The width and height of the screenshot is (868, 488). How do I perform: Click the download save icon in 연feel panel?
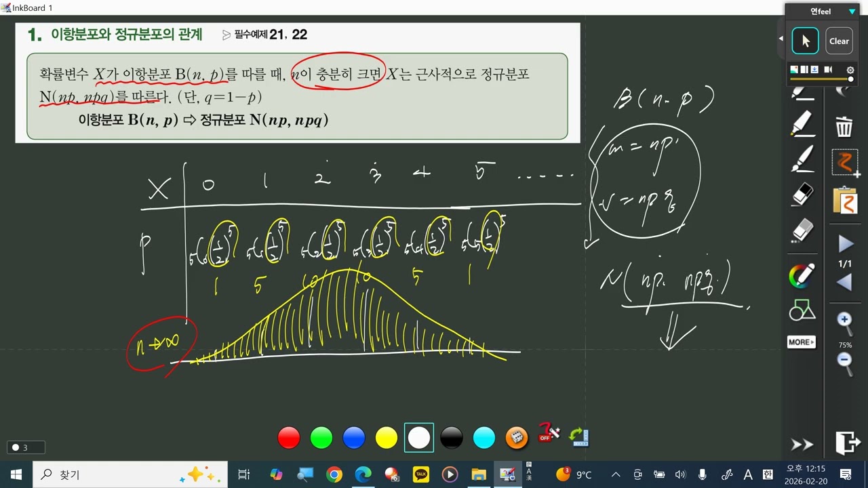pos(815,69)
